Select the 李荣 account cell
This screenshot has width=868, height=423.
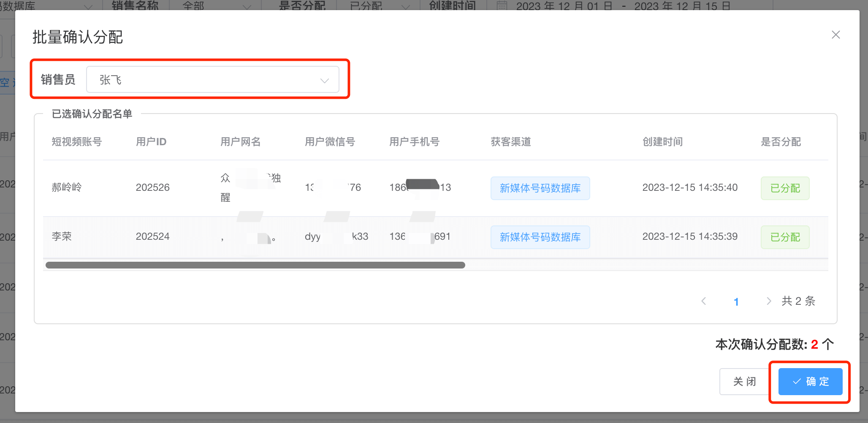click(62, 236)
